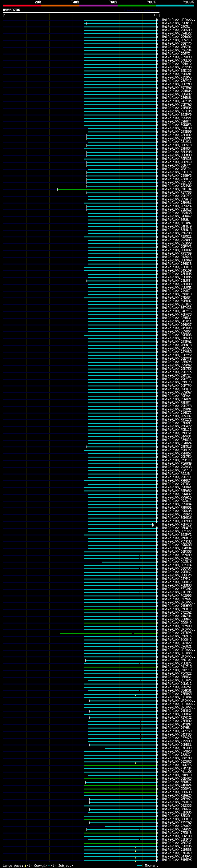Image resolution: width=197 pixels, height=868 pixels.
Task: Click the red 20% identity legend segment
Action: [22, 6]
